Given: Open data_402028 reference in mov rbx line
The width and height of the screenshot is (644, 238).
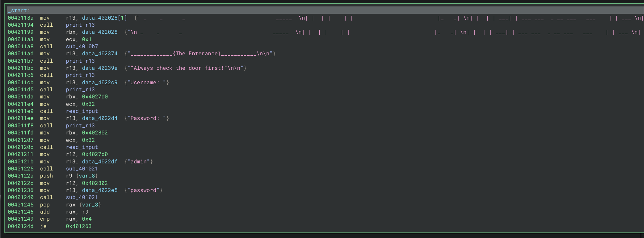Looking at the screenshot, I should point(100,32).
